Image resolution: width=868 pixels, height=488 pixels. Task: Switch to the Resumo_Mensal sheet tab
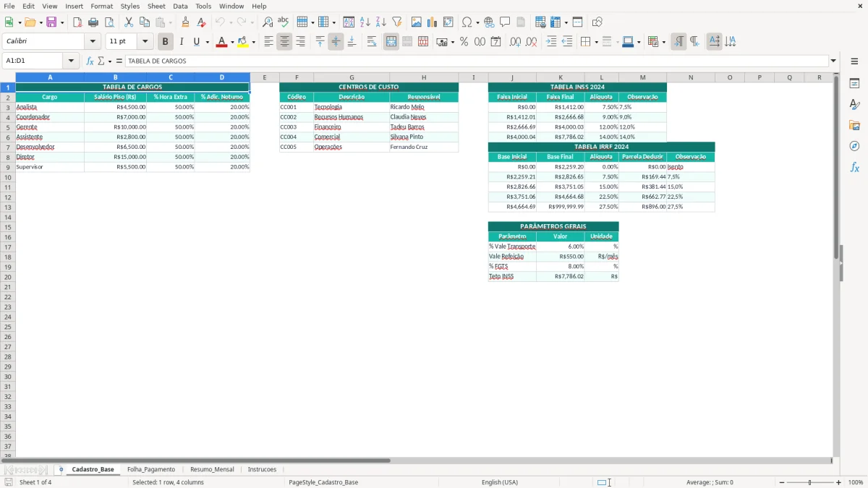click(x=212, y=469)
